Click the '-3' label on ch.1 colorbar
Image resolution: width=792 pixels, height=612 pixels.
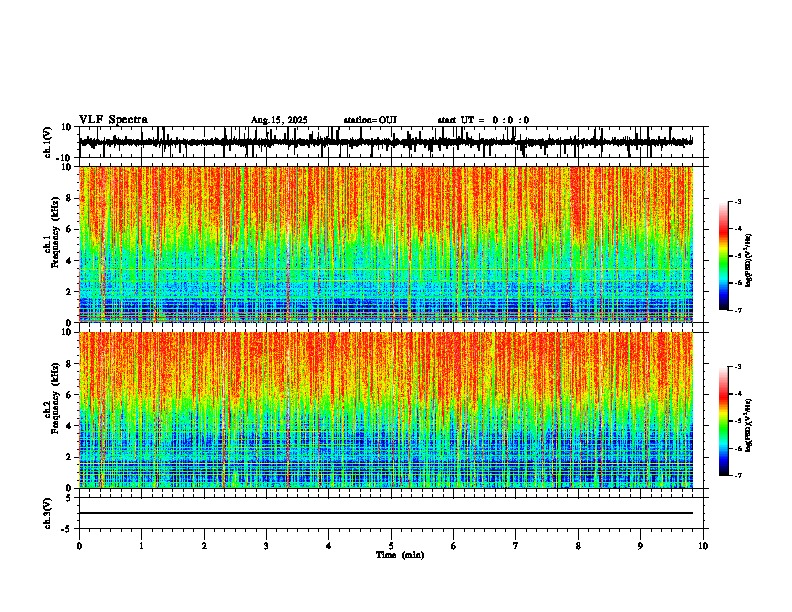click(x=738, y=201)
